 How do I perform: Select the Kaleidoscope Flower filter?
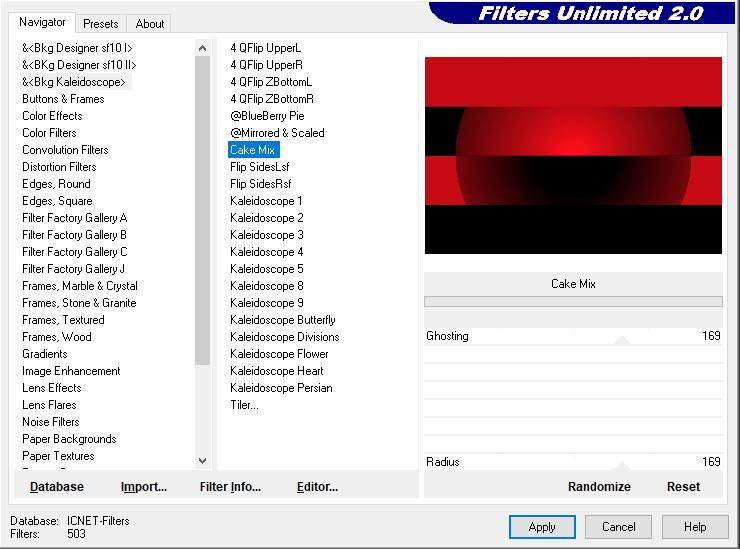point(279,354)
